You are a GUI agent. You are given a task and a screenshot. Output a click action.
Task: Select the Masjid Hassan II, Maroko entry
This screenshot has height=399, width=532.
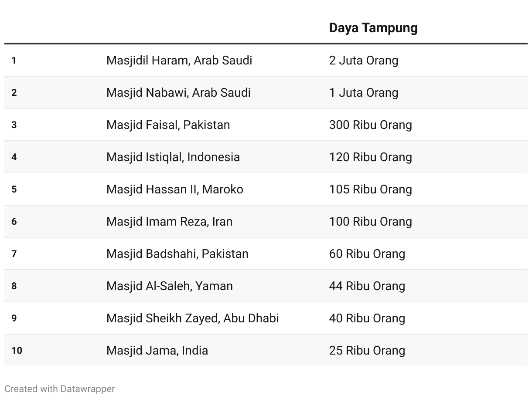coord(175,189)
